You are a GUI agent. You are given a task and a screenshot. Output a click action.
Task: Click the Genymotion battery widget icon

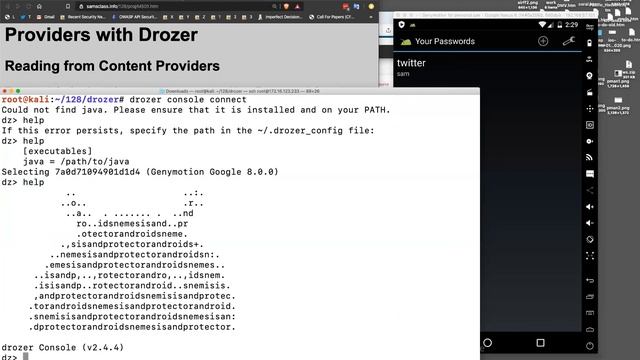point(589,43)
